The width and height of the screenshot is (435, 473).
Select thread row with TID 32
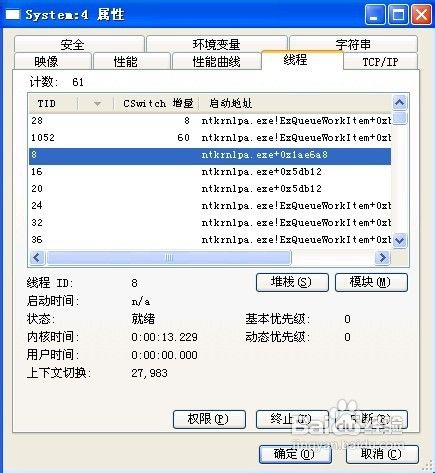[x=210, y=223]
